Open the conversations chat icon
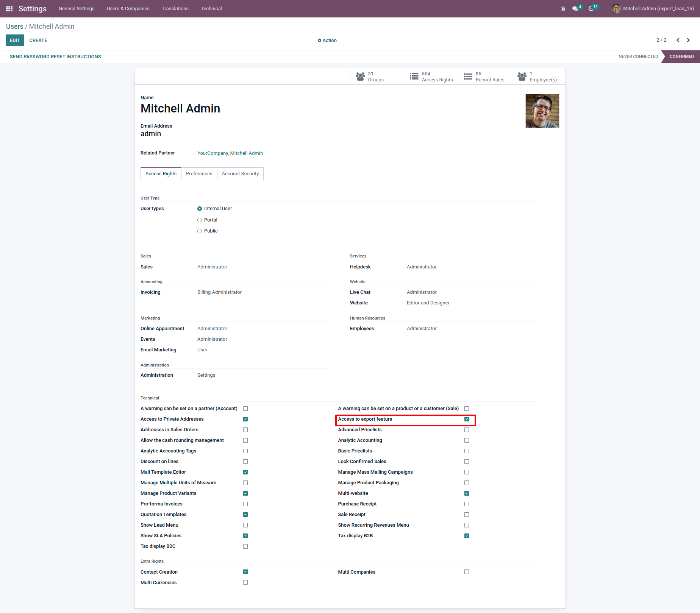Screen dimensions: 700x613 (575, 8)
